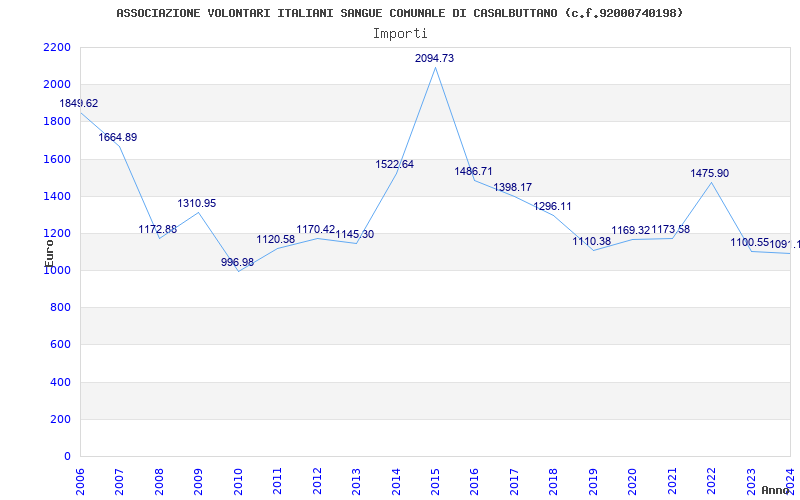The image size is (800, 500).
Task: Click the 1600 y-axis tick label
Action: point(57,159)
